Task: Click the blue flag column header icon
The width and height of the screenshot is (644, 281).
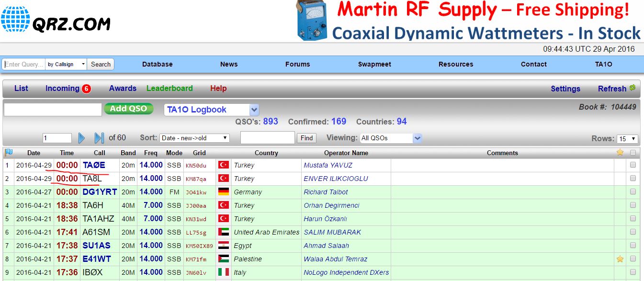Action: coord(9,153)
